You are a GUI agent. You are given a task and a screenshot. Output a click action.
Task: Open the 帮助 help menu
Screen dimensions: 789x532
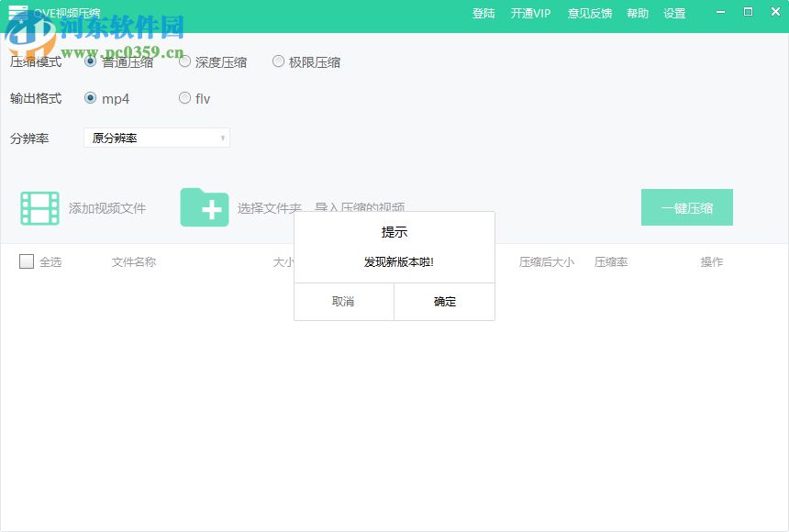(x=638, y=14)
